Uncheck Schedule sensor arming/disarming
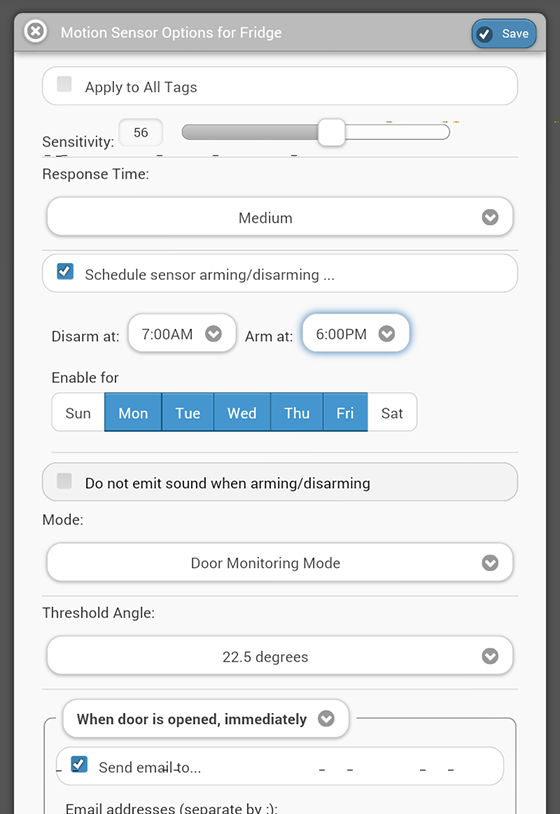Viewport: 560px width, 814px height. (65, 272)
